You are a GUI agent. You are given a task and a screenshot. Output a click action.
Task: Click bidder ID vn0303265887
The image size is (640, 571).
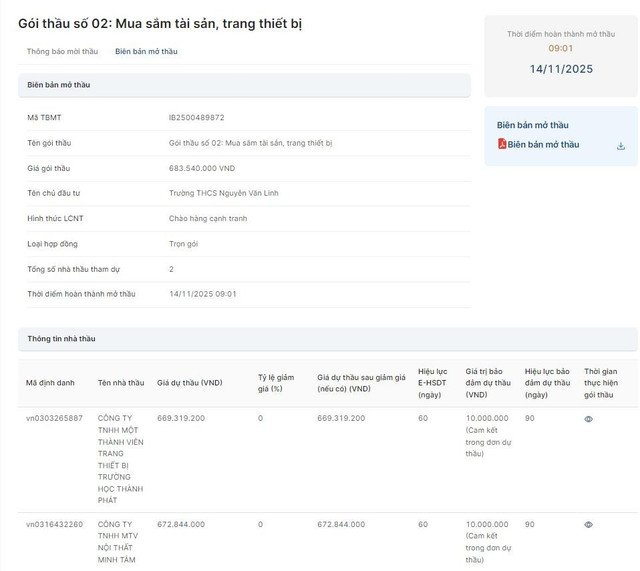[x=55, y=418]
